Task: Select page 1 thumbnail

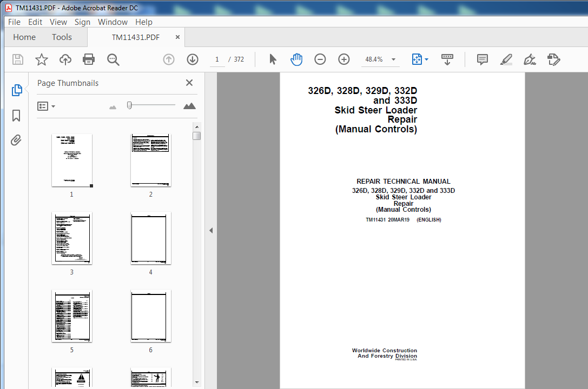Action: 71,160
